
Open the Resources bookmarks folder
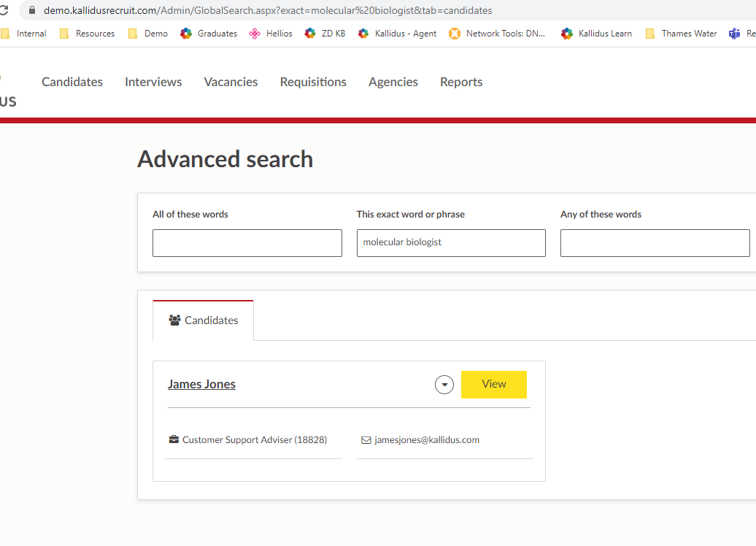87,34
